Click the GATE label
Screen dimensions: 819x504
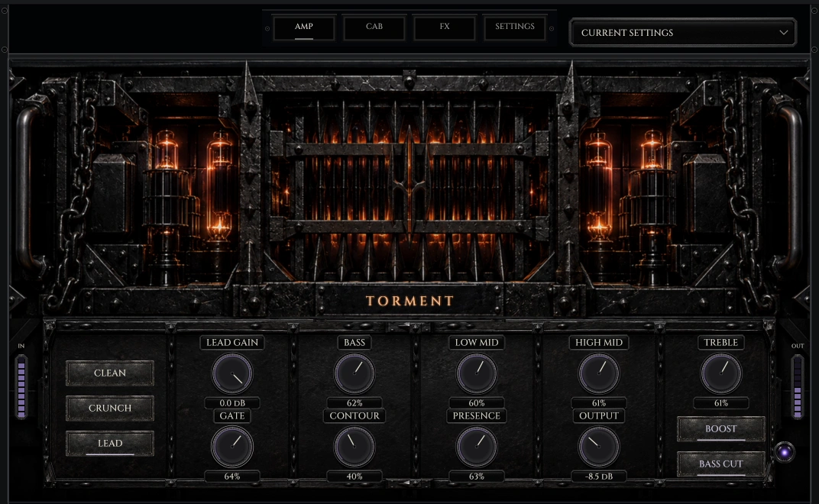tap(232, 415)
